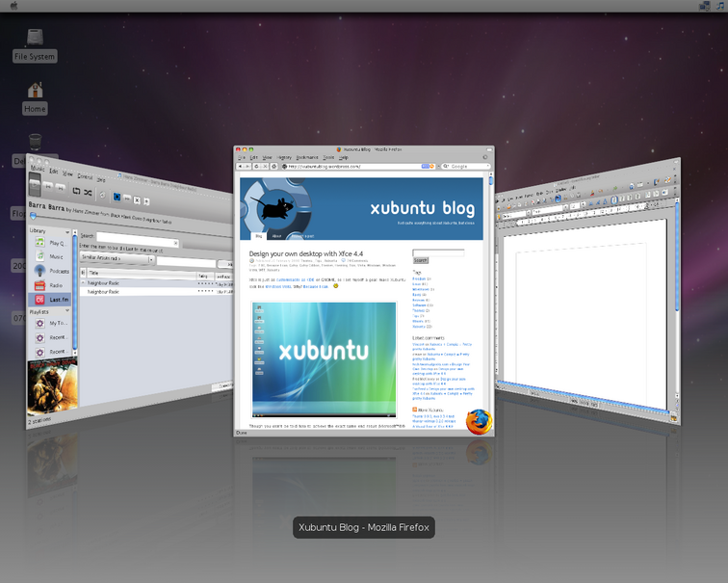Click the blog Search button
This screenshot has height=583, width=728.
click(420, 260)
